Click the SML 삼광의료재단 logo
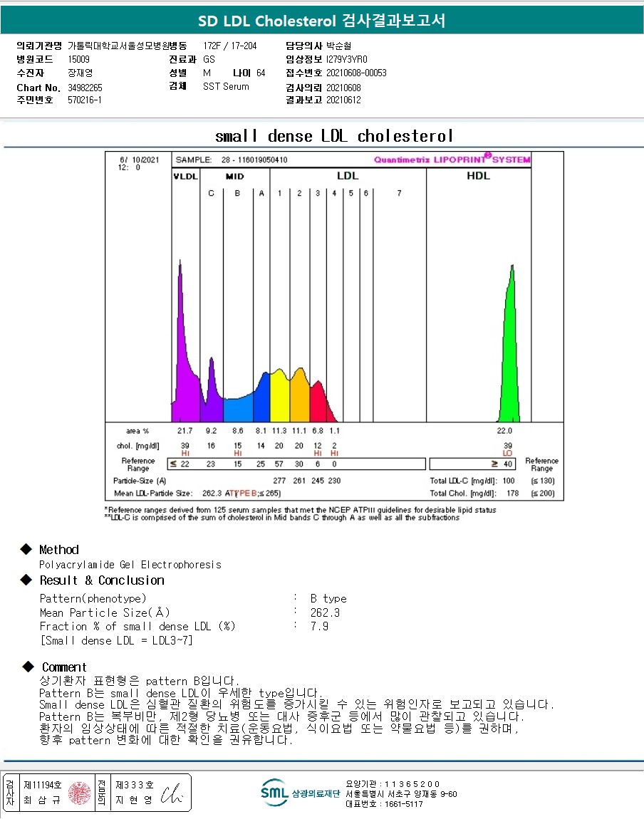This screenshot has width=644, height=819. [300, 793]
